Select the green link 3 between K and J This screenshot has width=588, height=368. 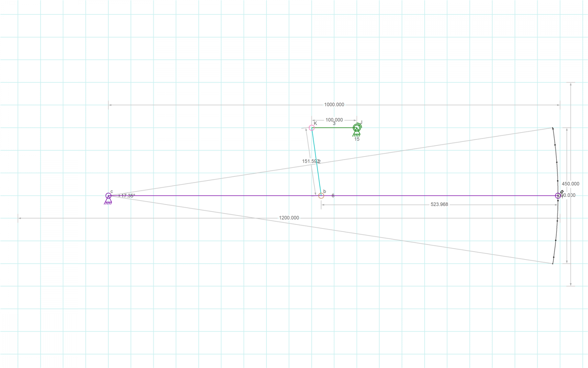pos(334,128)
